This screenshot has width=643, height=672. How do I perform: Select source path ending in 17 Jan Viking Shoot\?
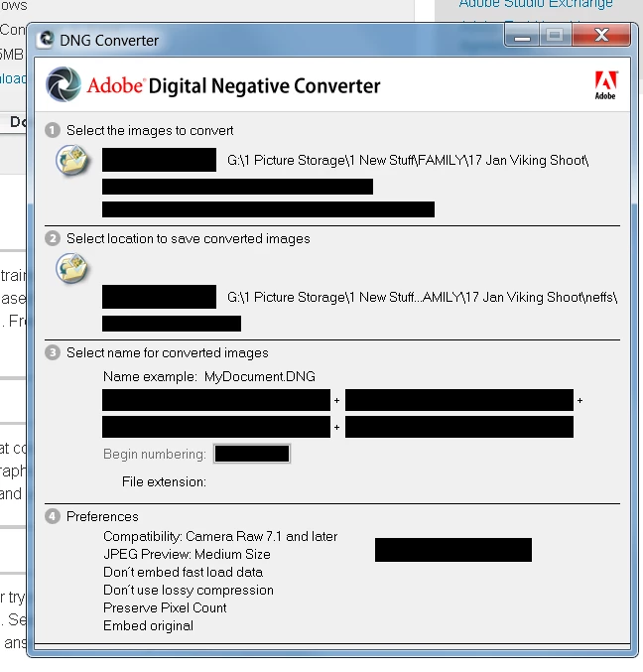(x=408, y=160)
